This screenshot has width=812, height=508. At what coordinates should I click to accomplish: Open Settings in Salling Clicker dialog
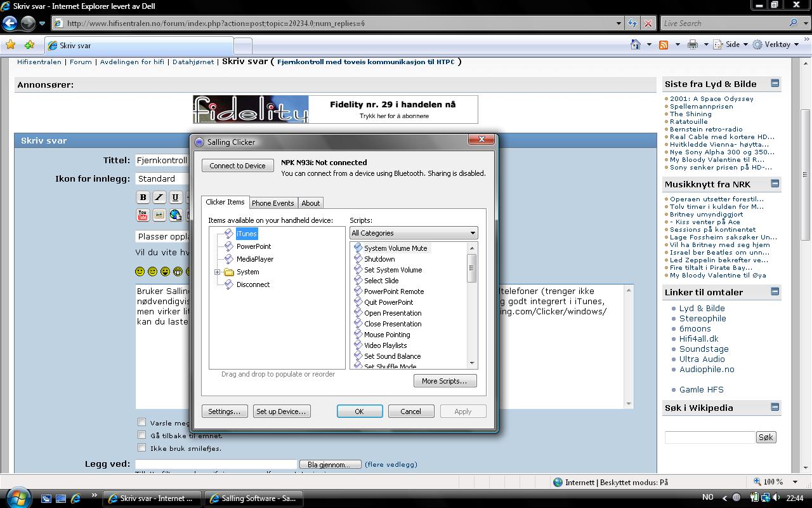coord(225,411)
